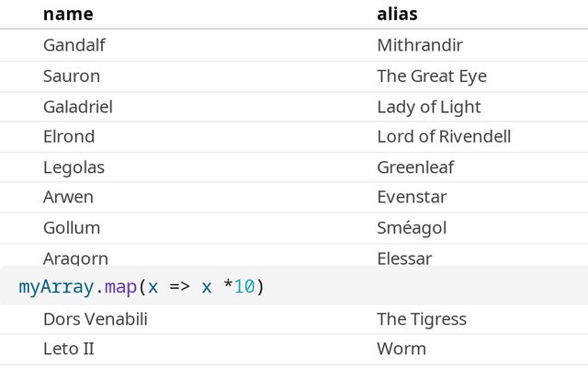Click the Elrond name cell
This screenshot has width=588, height=368.
click(x=69, y=136)
